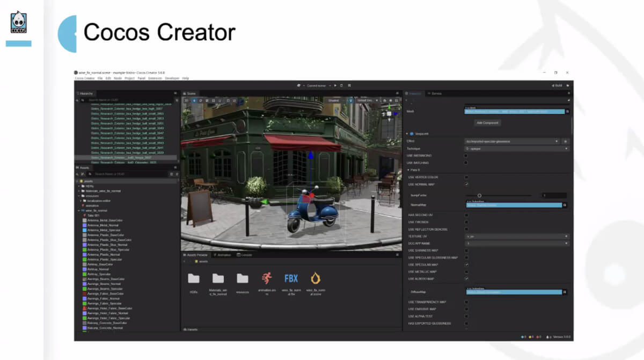
Task: Open the FBX file in Assets Preview
Action: (x=291, y=278)
